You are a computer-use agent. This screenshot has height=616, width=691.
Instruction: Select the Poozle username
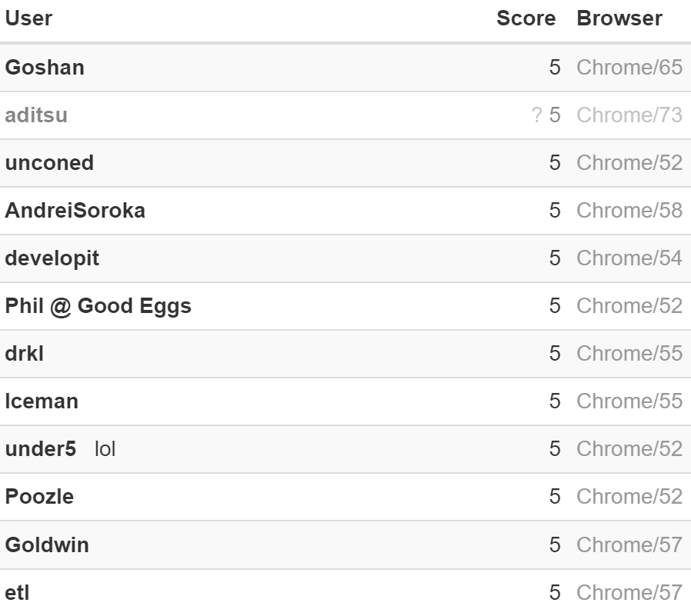(39, 497)
